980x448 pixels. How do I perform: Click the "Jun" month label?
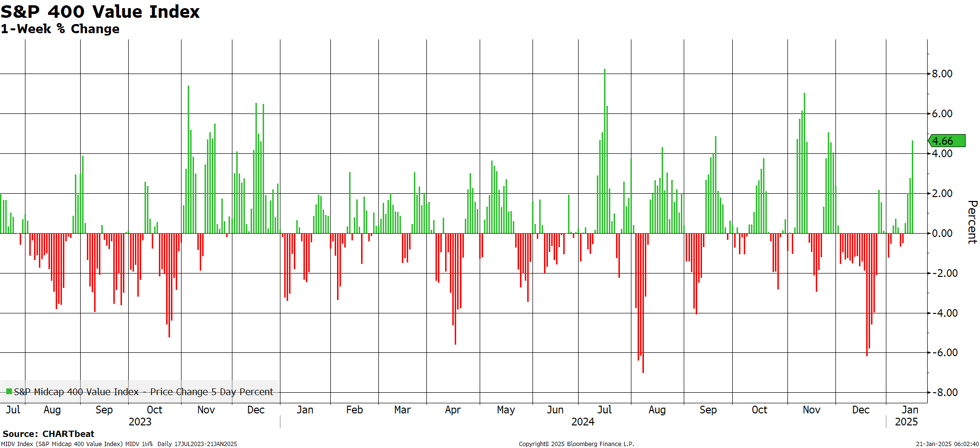(555, 410)
